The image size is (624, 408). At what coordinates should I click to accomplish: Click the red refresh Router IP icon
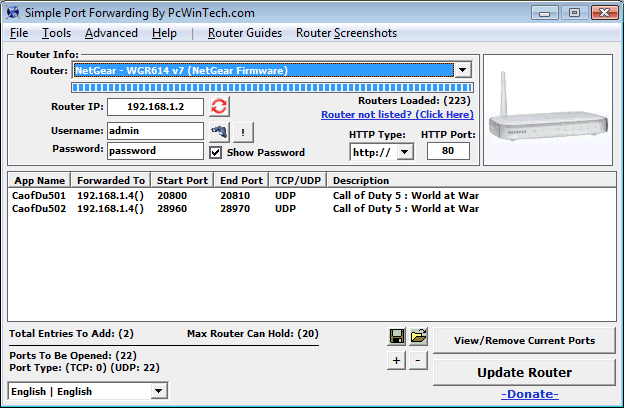pos(219,107)
